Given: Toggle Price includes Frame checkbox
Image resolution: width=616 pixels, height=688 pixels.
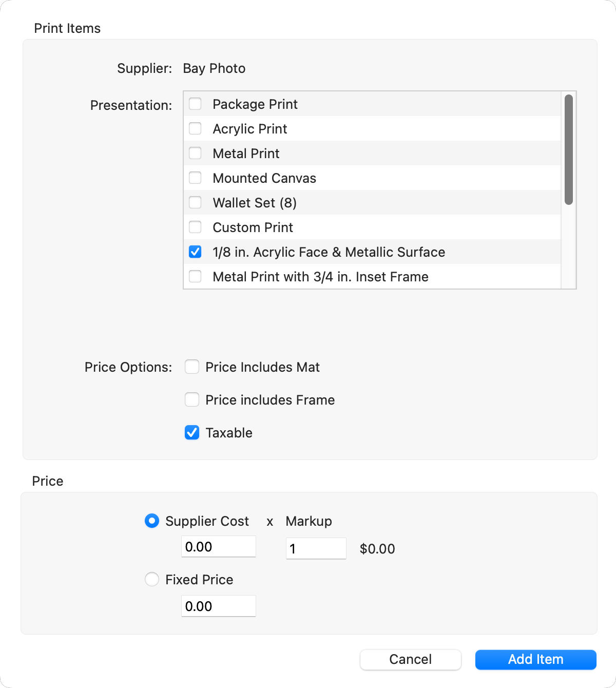Looking at the screenshot, I should [192, 400].
